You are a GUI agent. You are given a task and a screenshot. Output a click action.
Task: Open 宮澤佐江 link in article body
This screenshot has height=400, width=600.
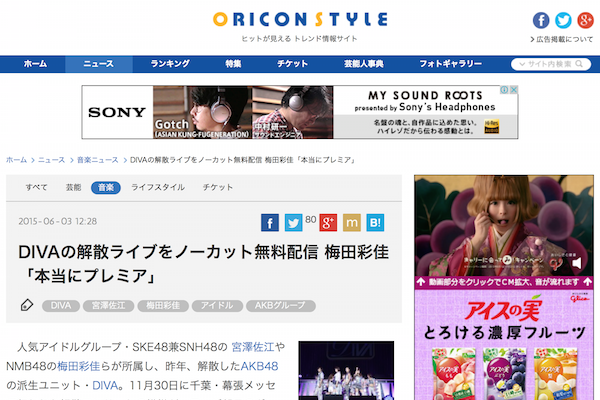click(x=253, y=347)
